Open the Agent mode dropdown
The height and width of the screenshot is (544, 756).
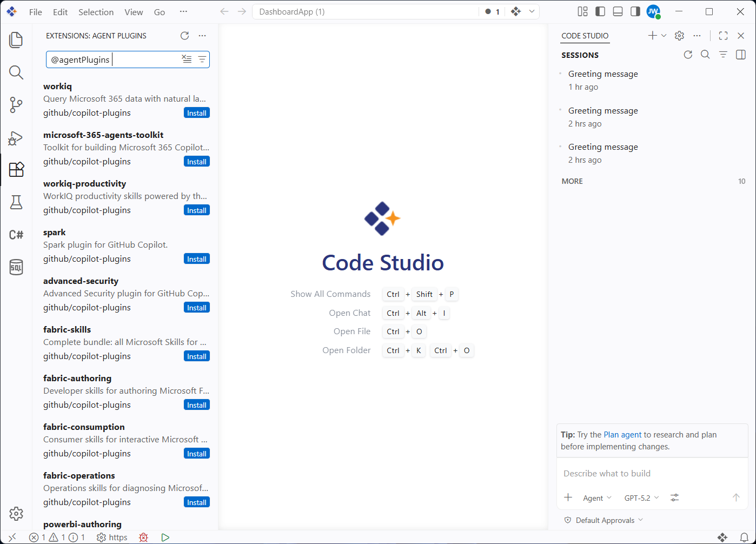tap(597, 498)
